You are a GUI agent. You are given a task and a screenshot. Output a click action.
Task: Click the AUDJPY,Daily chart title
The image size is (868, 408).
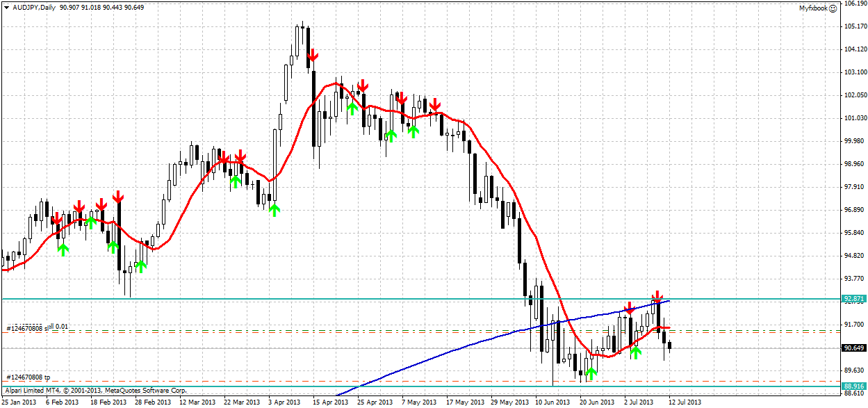tap(34, 8)
